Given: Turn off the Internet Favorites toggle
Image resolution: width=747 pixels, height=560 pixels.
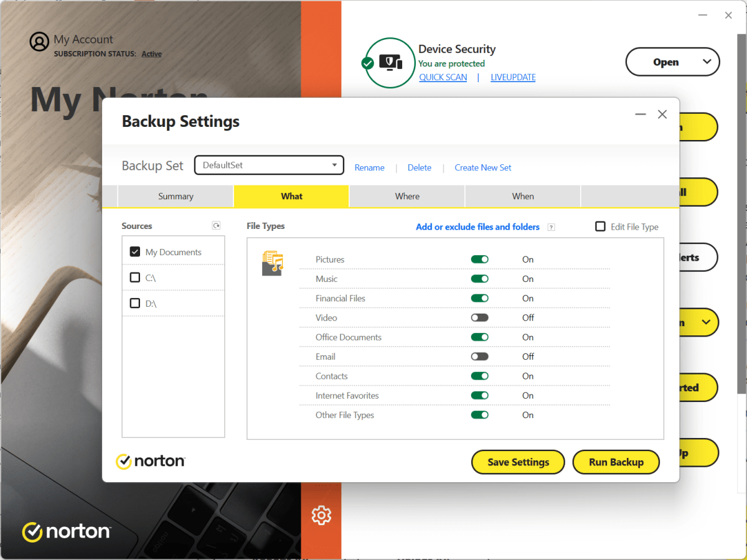Looking at the screenshot, I should tap(479, 395).
